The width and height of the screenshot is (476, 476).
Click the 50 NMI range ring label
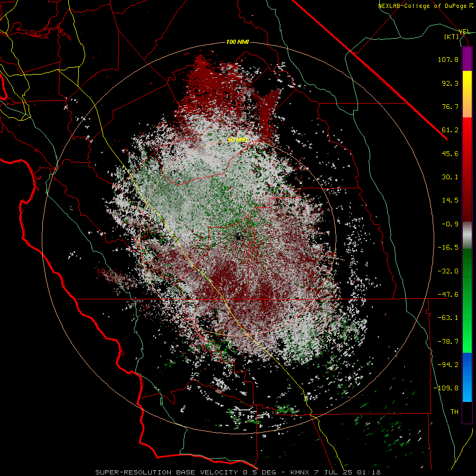[237, 140]
